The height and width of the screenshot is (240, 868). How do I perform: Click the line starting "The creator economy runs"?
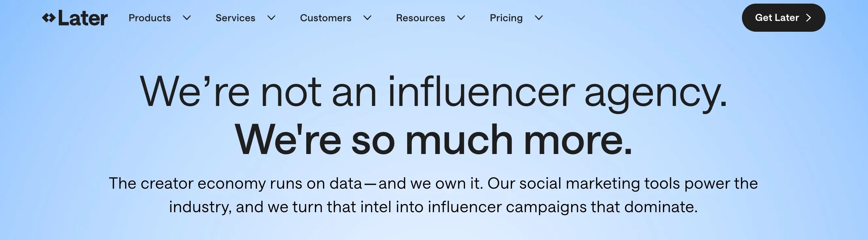coord(433,183)
